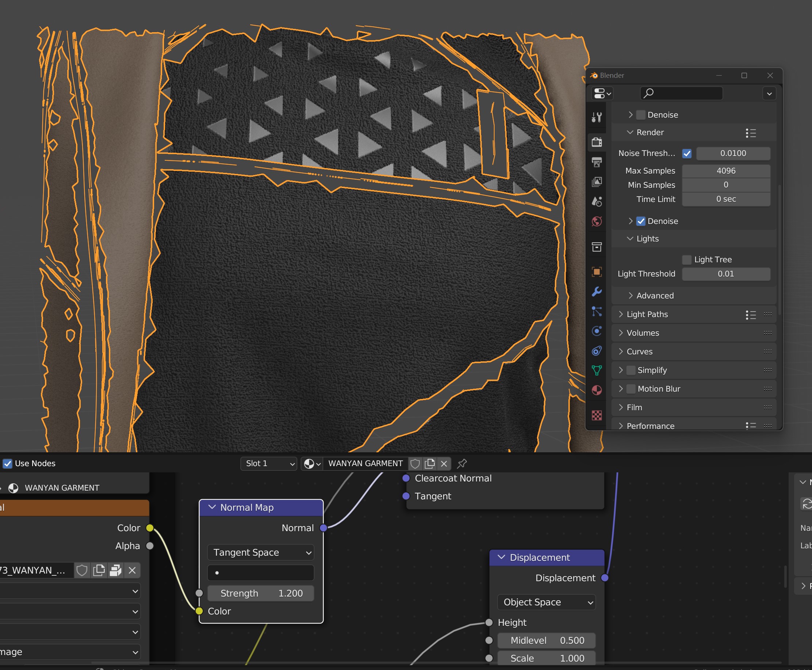812x670 pixels.
Task: Uncheck the Use Nodes checkbox
Action: click(x=8, y=463)
